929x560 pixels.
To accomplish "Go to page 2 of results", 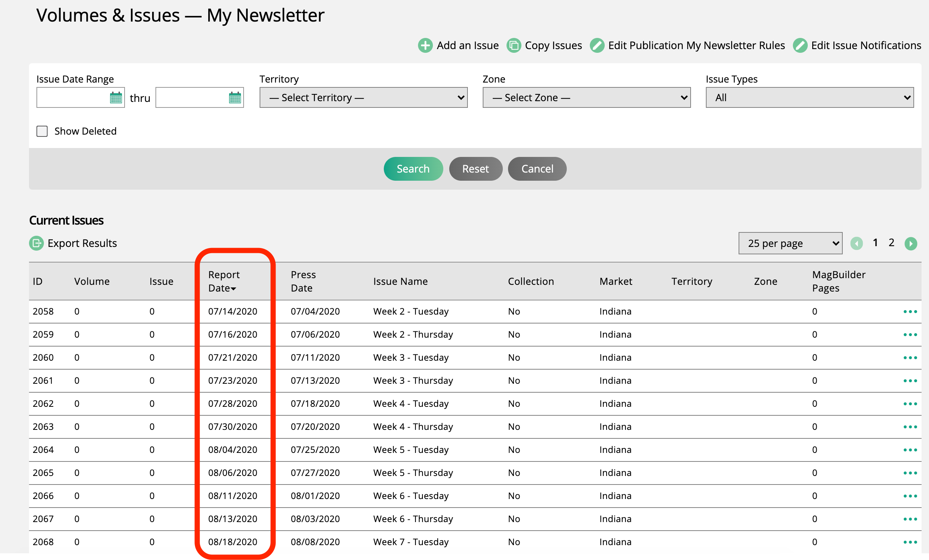I will 891,242.
